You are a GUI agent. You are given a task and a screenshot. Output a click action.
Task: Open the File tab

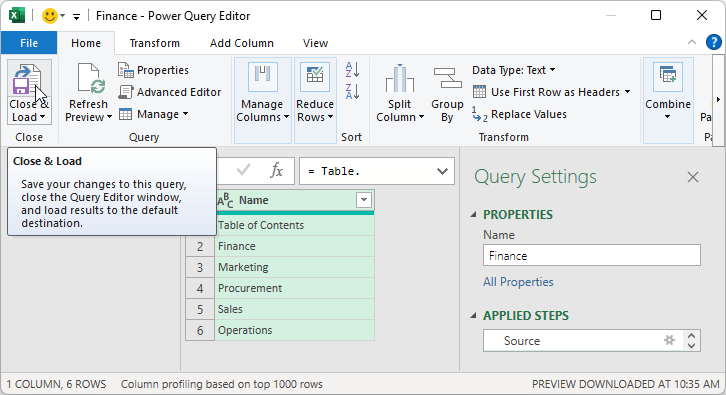(x=29, y=43)
